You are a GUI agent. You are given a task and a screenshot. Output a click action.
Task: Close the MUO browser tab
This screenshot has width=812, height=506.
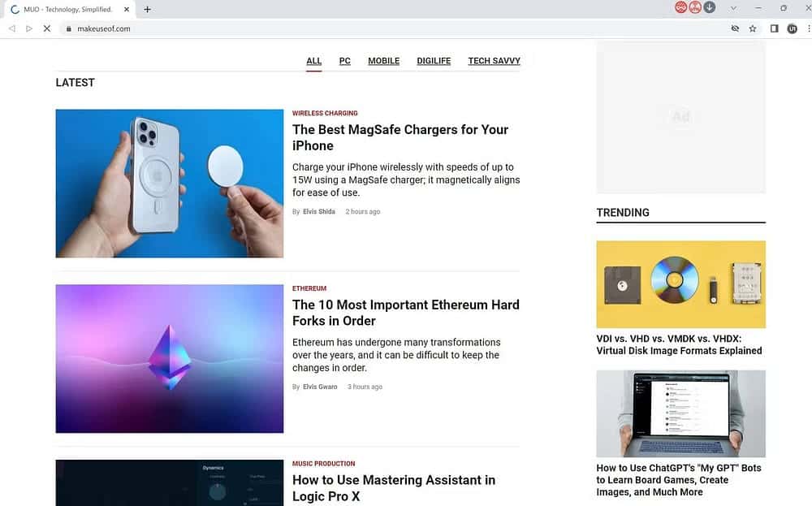[x=127, y=9]
